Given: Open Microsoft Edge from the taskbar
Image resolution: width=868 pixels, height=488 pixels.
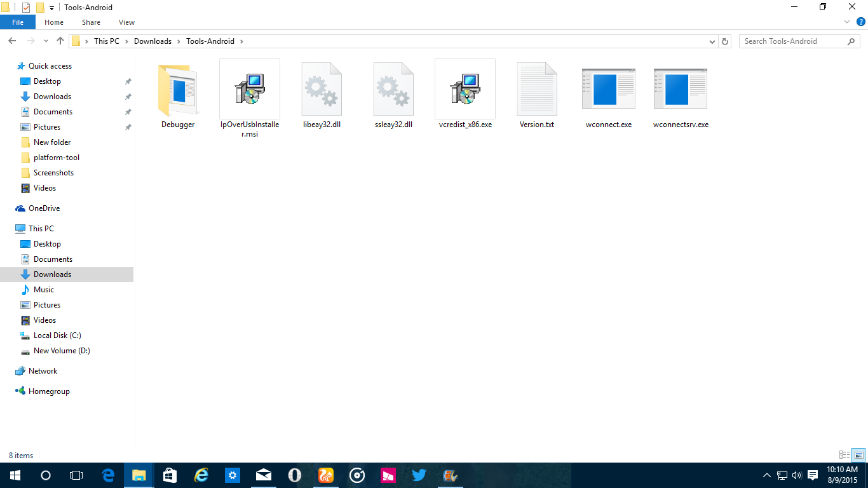Looking at the screenshot, I should coord(108,475).
